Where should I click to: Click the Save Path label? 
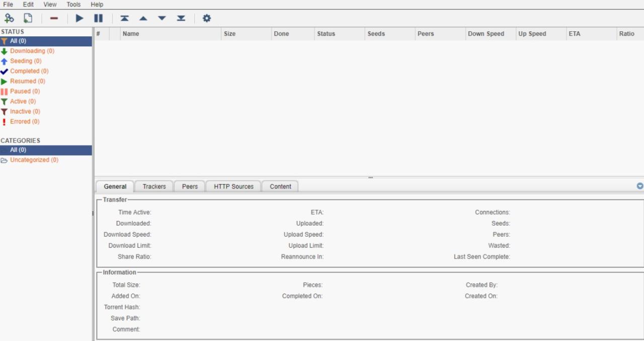(x=126, y=318)
